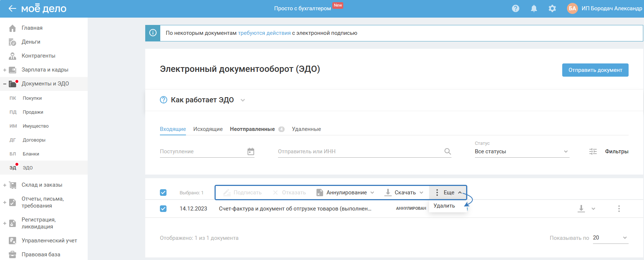
Task: Switch to the Неотправленные tab
Action: 252,129
